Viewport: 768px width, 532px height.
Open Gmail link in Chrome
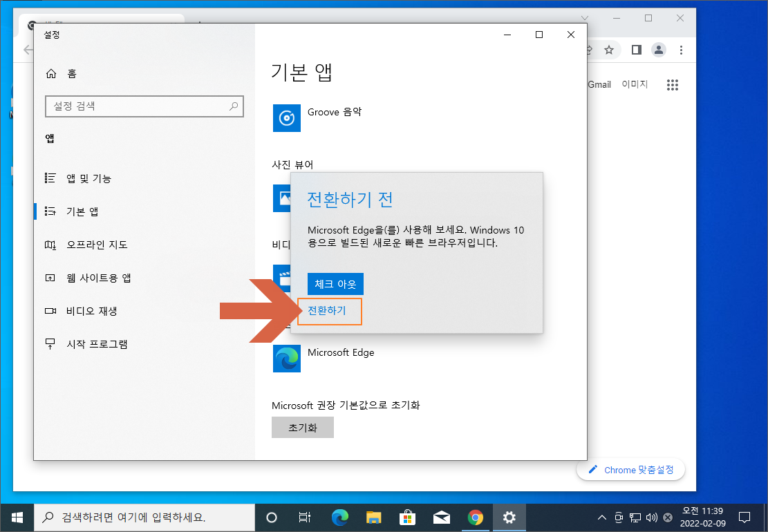pyautogui.click(x=599, y=85)
